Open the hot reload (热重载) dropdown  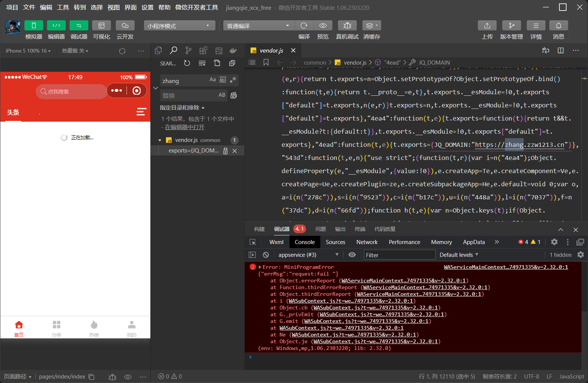click(75, 51)
